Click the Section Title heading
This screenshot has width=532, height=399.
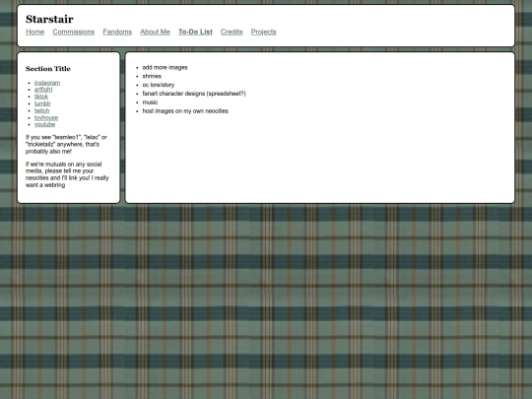click(48, 69)
